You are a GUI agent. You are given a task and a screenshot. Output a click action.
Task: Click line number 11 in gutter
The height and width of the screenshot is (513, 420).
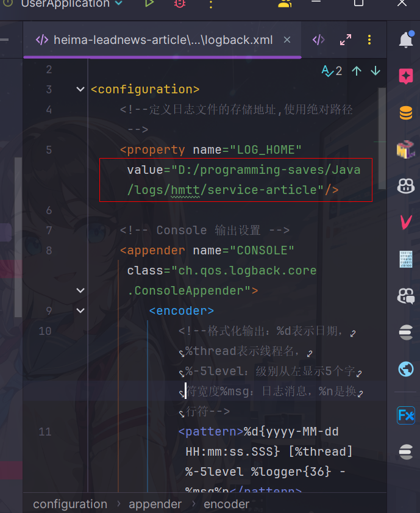tap(45, 432)
